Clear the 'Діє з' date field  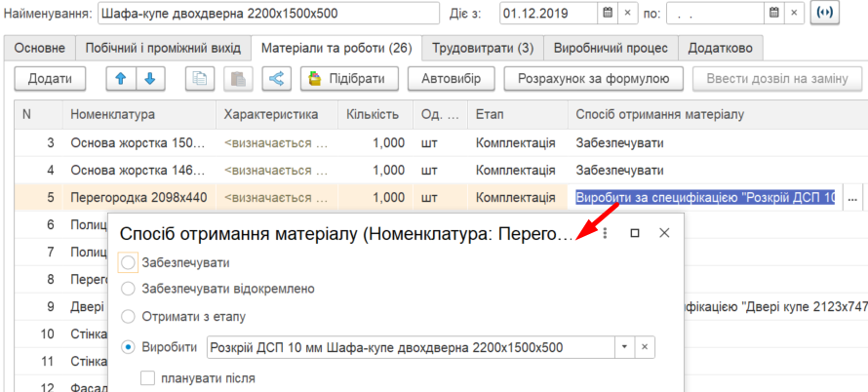pyautogui.click(x=628, y=14)
